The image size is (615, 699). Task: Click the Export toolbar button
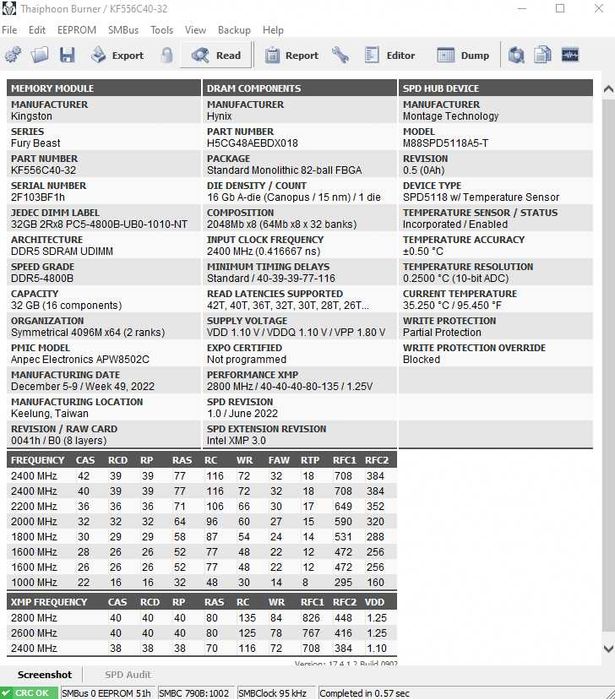(117, 55)
